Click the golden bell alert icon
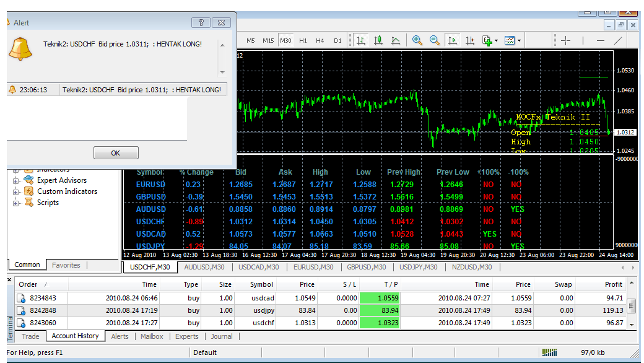This screenshot has height=363, width=644. (x=20, y=48)
